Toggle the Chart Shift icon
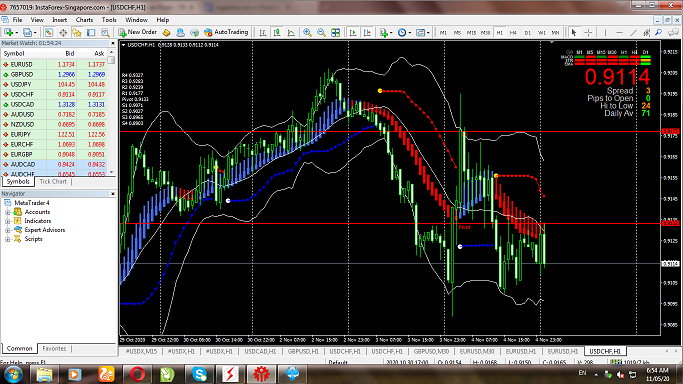This screenshot has height=384, width=683. pyautogui.click(x=367, y=32)
